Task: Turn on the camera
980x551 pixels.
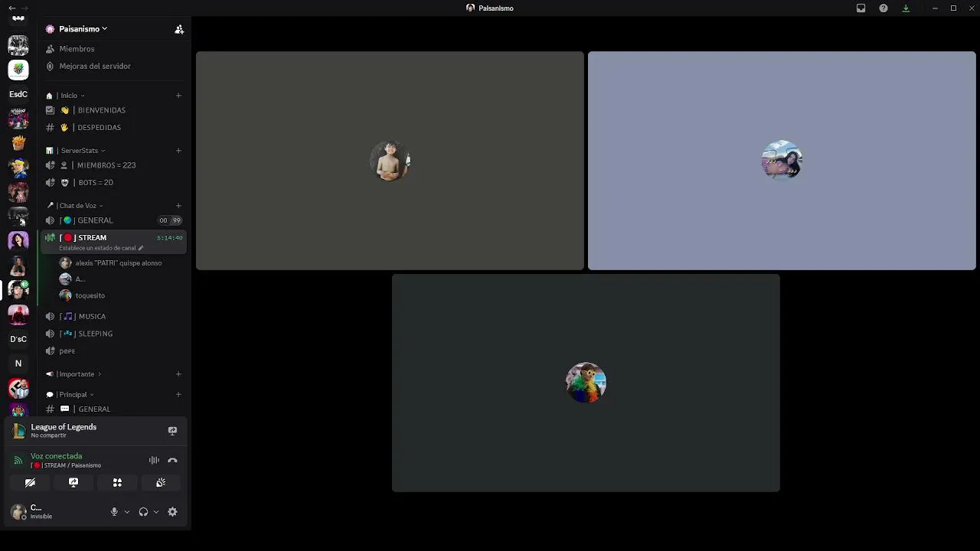Action: pos(30,483)
